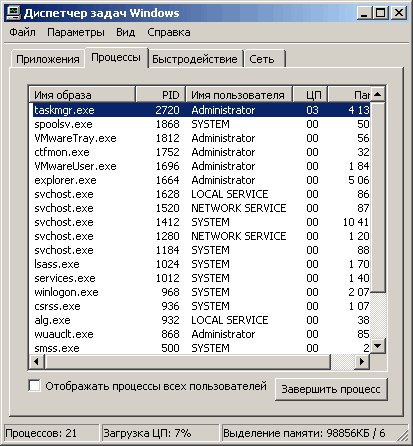Image resolution: width=413 pixels, height=446 pixels.
Task: Sort by the ЦП column header
Action: (310, 95)
